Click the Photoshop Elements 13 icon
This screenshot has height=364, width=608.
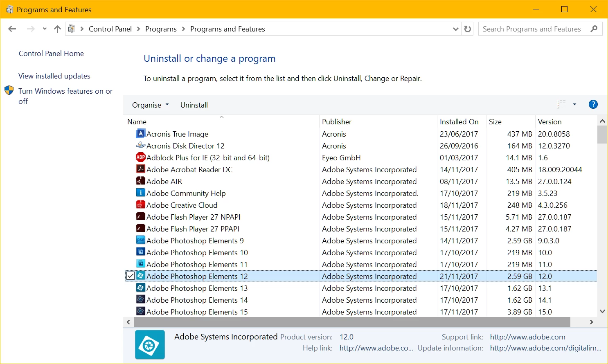[x=140, y=288]
